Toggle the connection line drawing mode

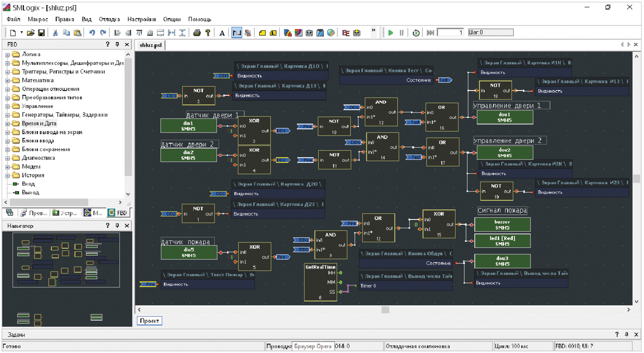pos(237,33)
